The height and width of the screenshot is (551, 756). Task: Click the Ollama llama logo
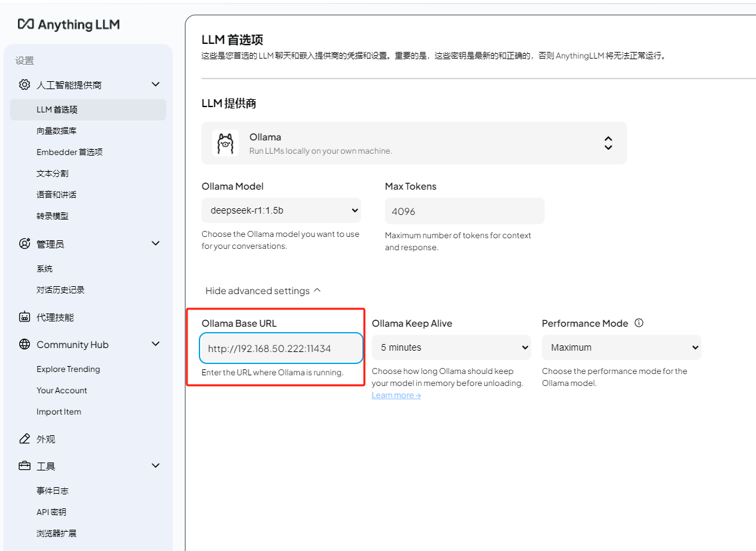pyautogui.click(x=225, y=142)
